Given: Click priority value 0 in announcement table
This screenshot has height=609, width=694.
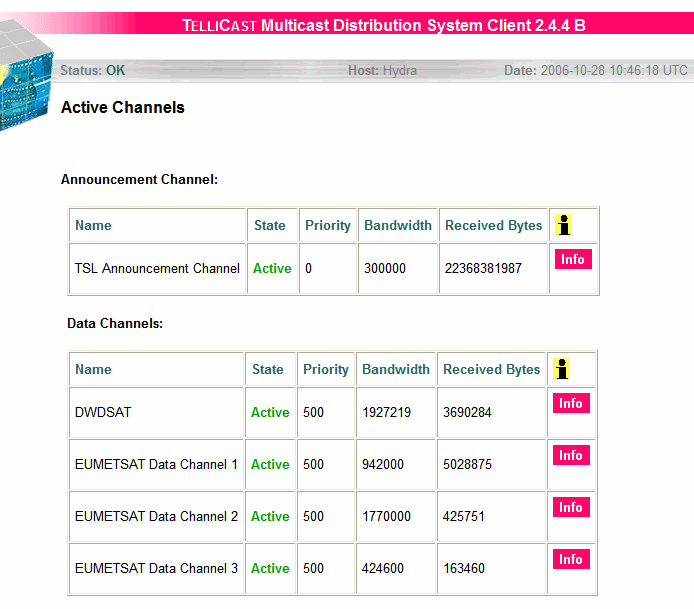Looking at the screenshot, I should point(308,268).
